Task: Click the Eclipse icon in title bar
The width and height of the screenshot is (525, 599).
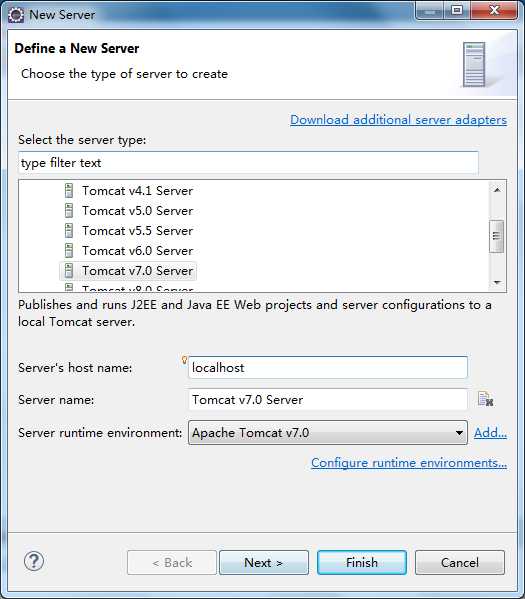Action: [16, 15]
